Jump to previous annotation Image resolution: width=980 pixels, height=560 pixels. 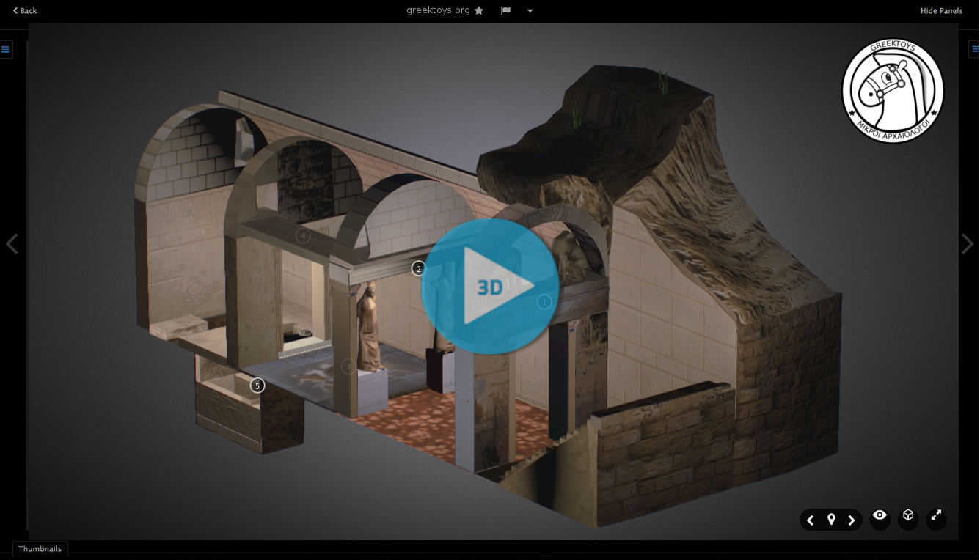(811, 520)
